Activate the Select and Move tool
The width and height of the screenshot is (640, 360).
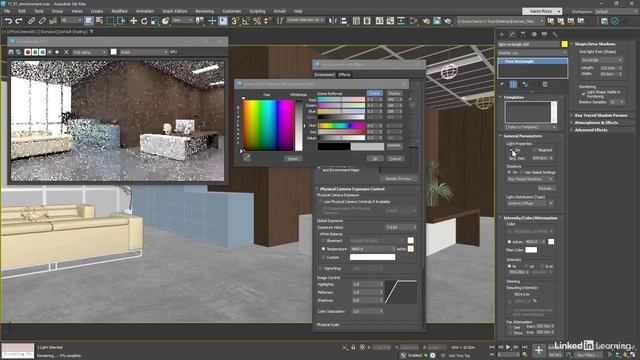coord(133,21)
